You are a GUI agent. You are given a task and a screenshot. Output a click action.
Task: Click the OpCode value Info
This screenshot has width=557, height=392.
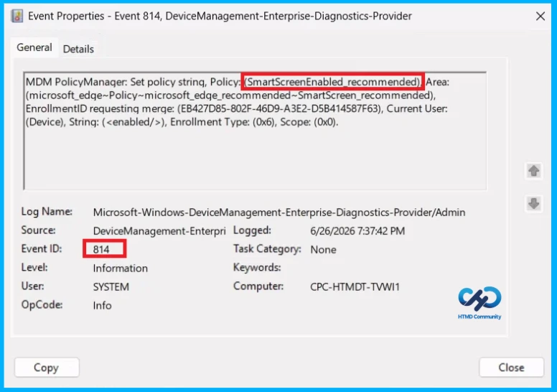(103, 305)
